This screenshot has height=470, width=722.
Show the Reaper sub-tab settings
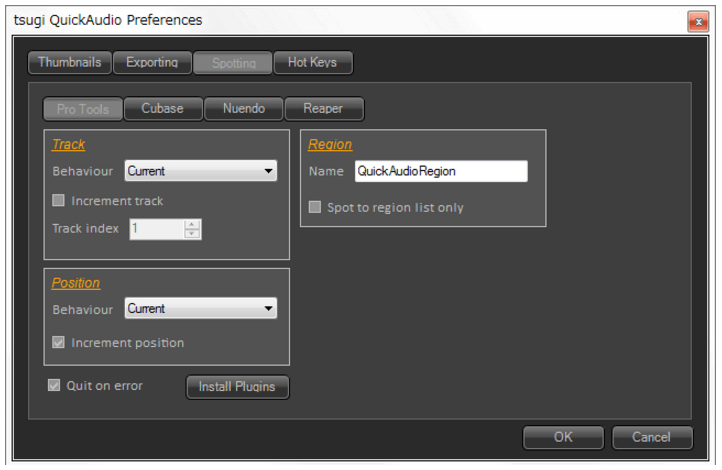pyautogui.click(x=324, y=109)
